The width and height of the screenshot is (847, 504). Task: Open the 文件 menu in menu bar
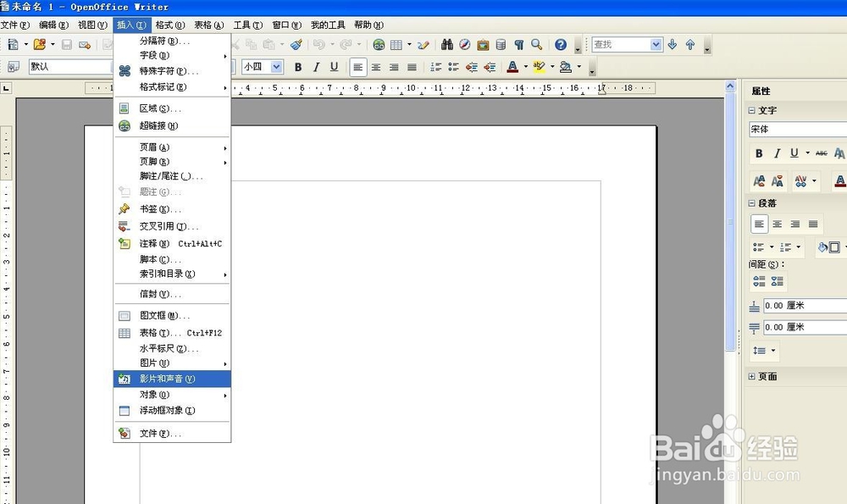click(x=15, y=25)
